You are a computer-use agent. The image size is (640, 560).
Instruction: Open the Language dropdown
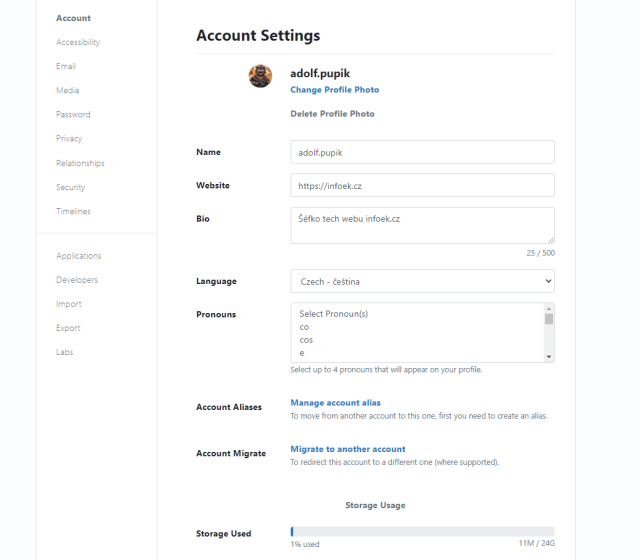pyautogui.click(x=422, y=282)
